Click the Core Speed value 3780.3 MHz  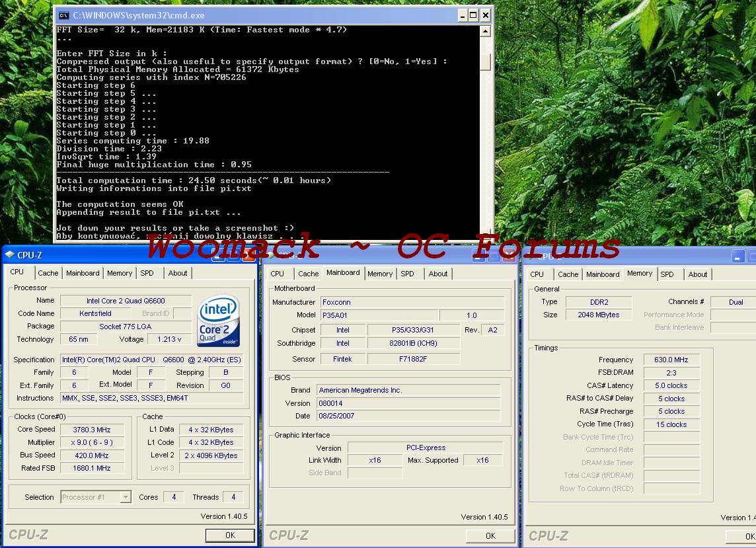(x=92, y=429)
